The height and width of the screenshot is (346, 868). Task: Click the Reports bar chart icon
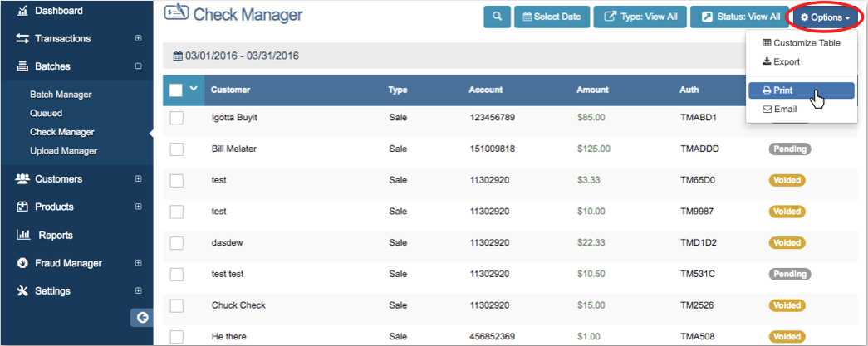(x=23, y=235)
